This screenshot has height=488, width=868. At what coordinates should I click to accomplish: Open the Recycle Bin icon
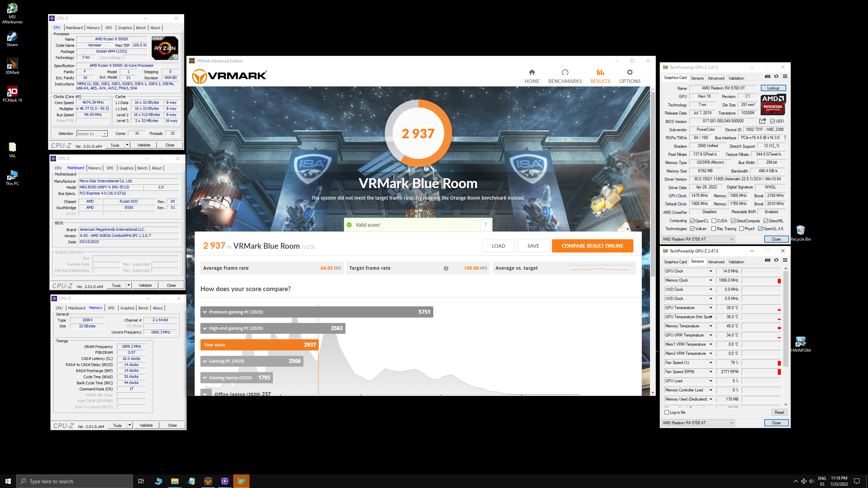pyautogui.click(x=801, y=233)
